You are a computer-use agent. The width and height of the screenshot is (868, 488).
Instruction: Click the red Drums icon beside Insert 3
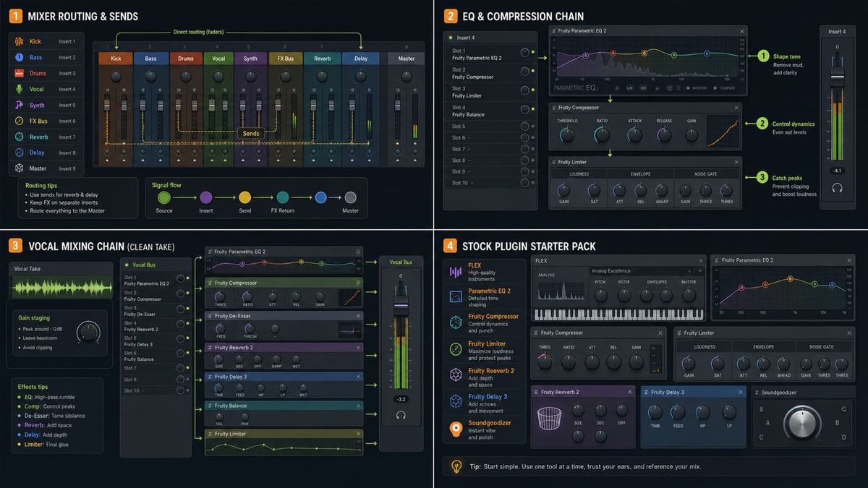(20, 73)
